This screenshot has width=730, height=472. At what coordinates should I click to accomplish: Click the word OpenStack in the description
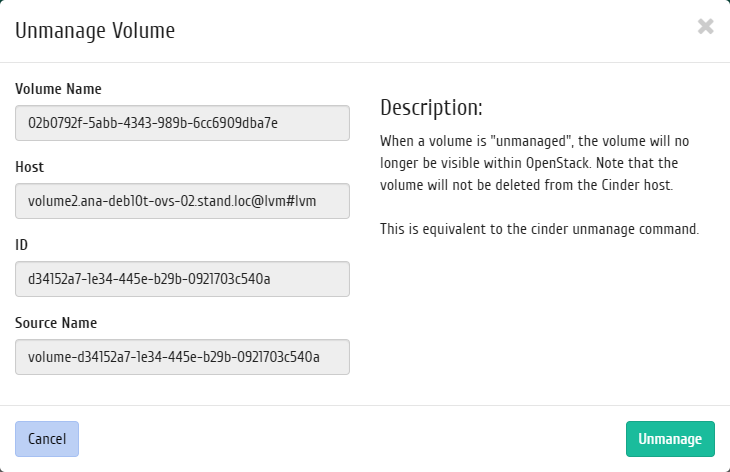click(x=559, y=163)
